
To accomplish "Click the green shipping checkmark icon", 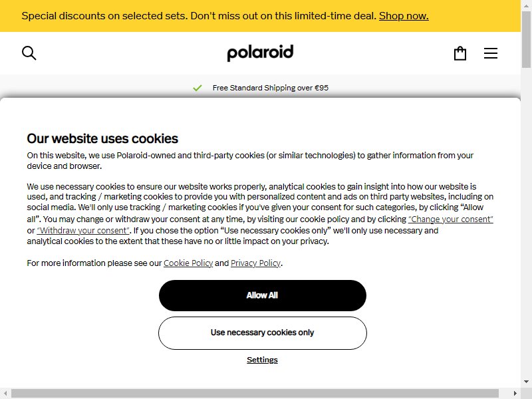I will click(197, 88).
